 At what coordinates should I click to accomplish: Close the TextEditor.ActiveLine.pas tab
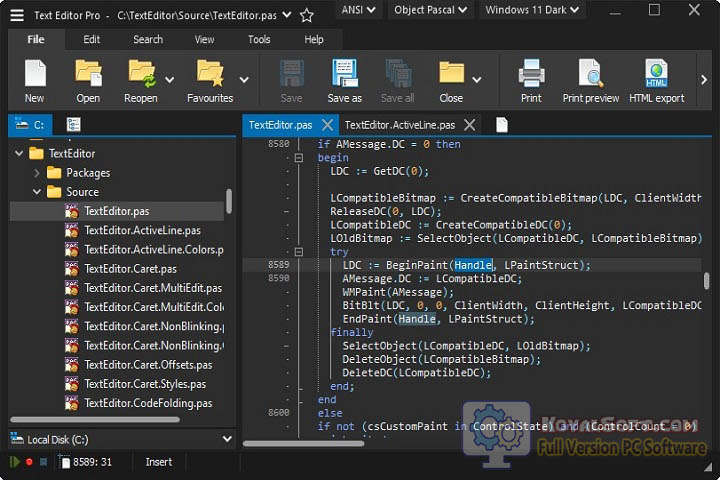[470, 125]
